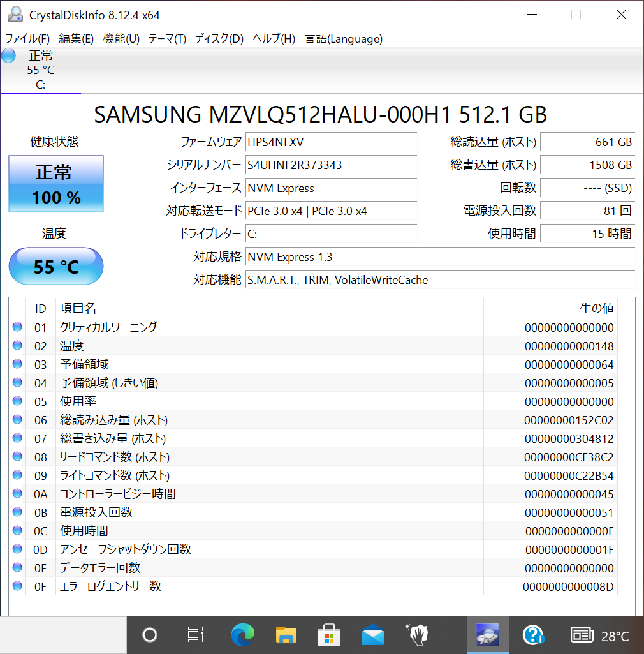Select the アンセーフシャットダウン回数 attribute name
This screenshot has height=654, width=644.
126,549
